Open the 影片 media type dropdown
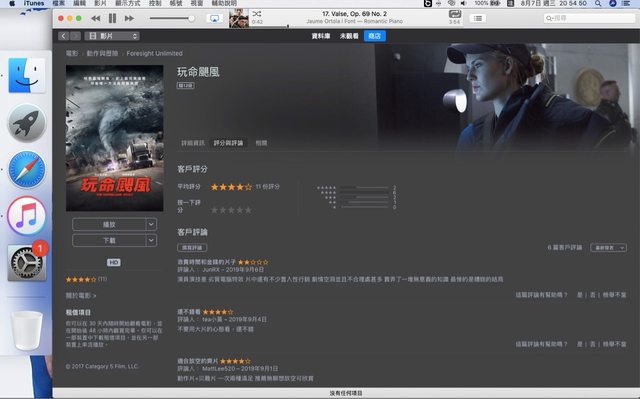Viewport: 640px width, 399px height. [112, 36]
